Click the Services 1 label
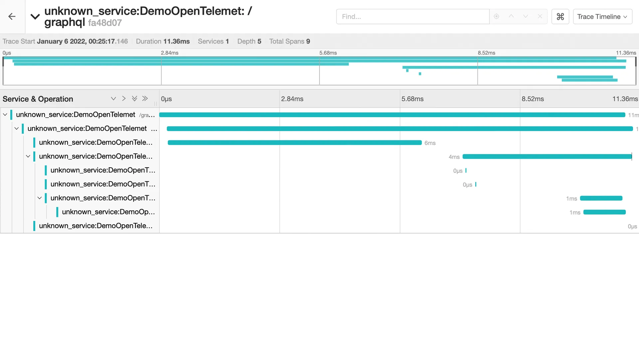Screen dimensions: 639x364 pos(213,41)
